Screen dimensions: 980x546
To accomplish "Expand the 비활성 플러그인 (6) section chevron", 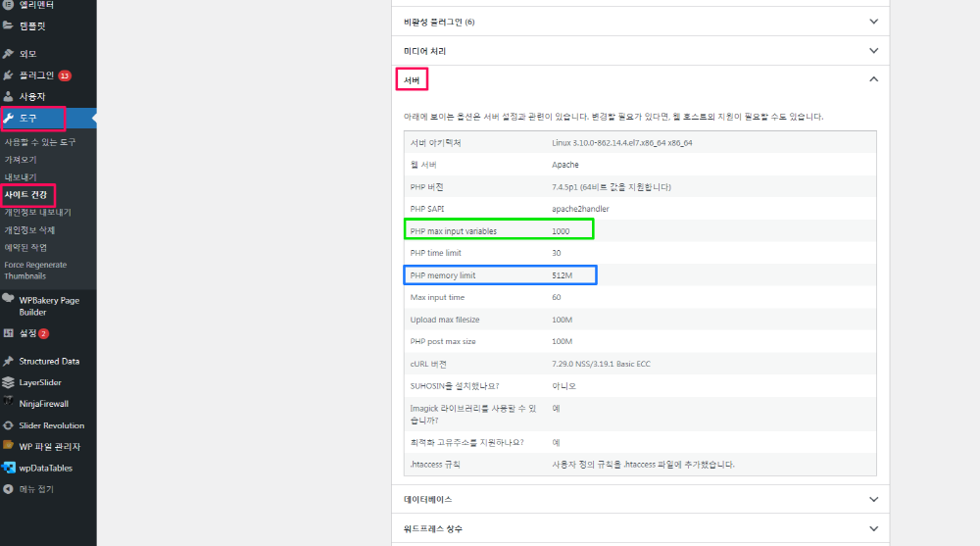I will [874, 22].
